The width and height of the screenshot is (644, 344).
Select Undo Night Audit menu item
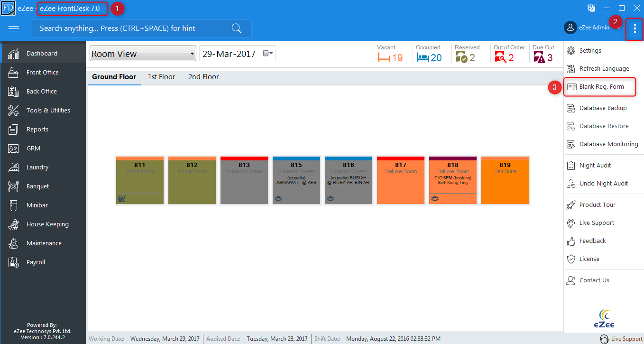coord(604,184)
